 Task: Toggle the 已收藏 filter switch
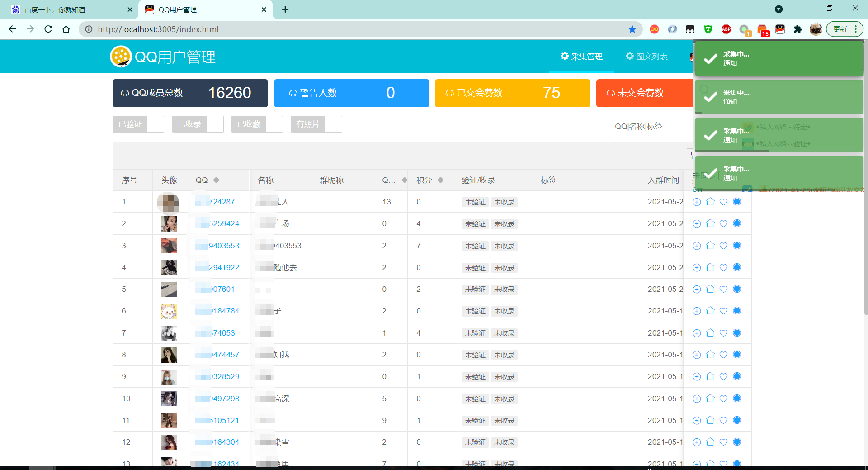(x=257, y=124)
